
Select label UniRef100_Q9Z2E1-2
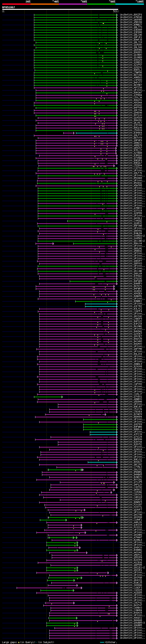tap(133, 567)
